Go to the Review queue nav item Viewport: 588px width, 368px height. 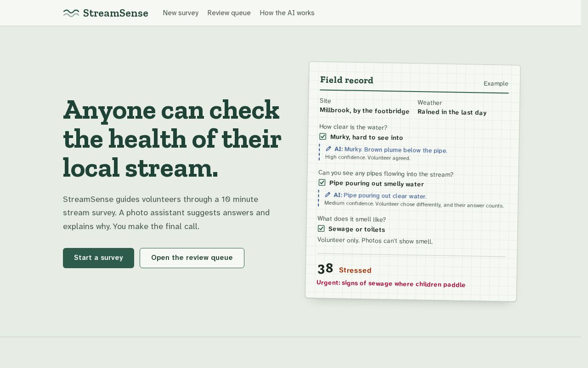229,13
